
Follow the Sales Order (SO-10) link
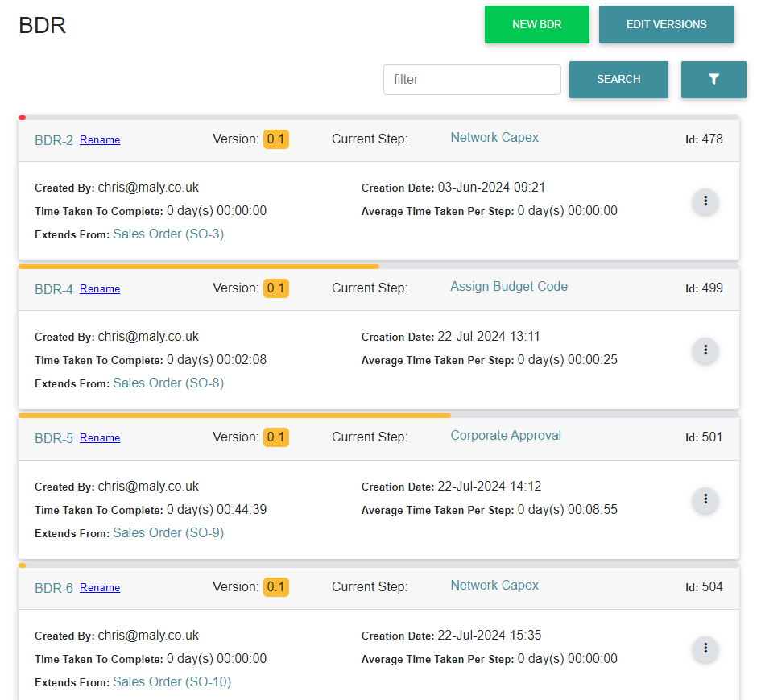[172, 682]
